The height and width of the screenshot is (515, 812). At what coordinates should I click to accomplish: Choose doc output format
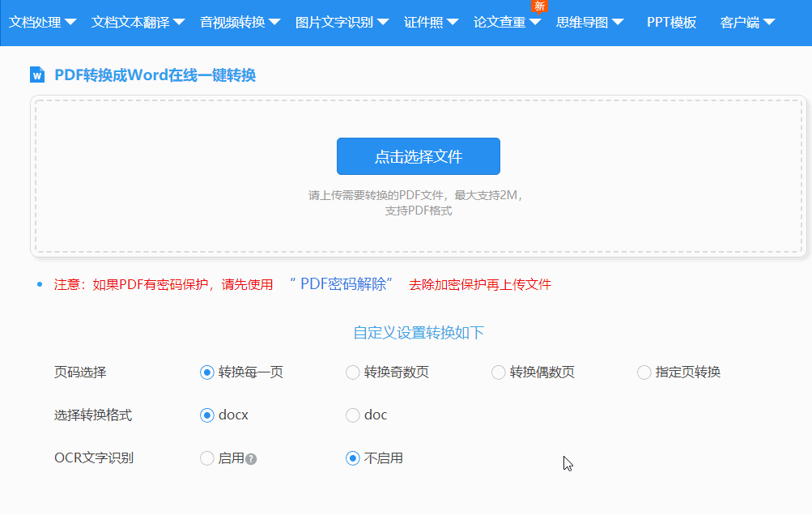point(353,415)
